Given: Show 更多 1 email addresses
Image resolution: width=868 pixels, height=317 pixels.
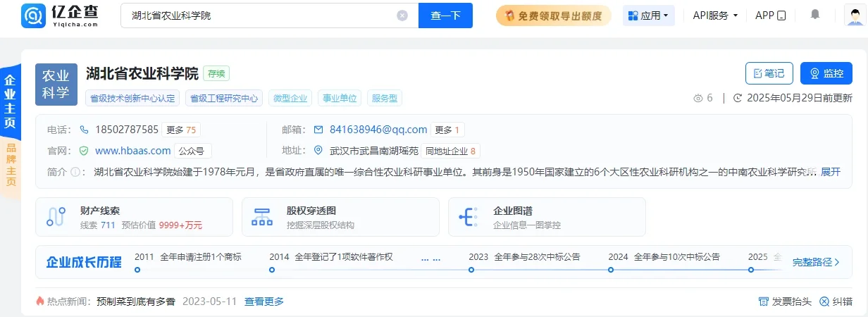Looking at the screenshot, I should tap(447, 130).
